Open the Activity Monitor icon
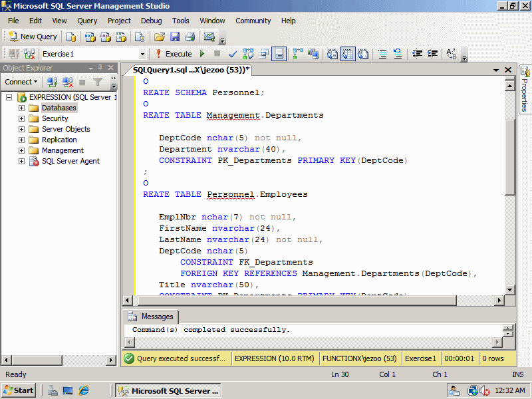This screenshot has height=399, width=532. 209,37
